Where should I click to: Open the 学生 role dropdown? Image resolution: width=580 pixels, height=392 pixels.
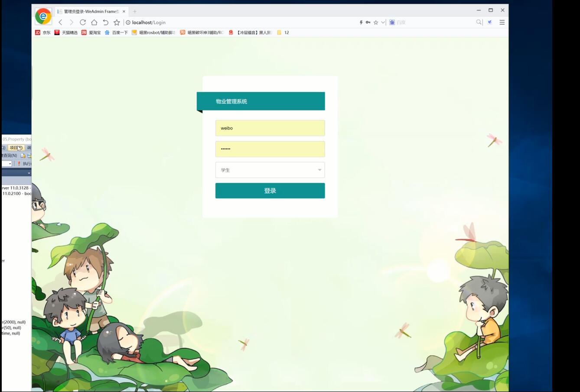270,170
